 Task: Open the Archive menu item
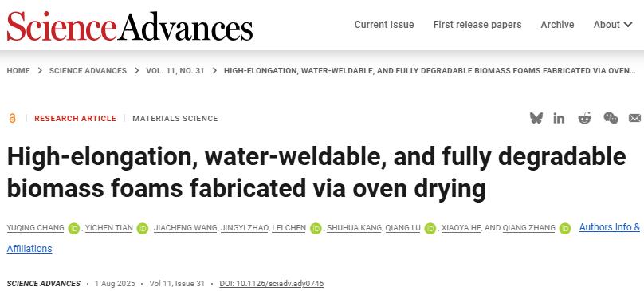click(557, 25)
